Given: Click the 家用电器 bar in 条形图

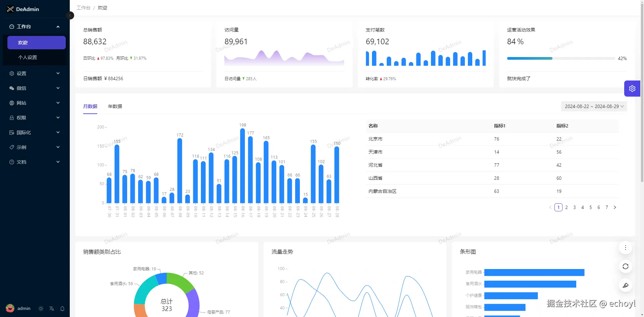Looking at the screenshot, I should click(x=534, y=272).
